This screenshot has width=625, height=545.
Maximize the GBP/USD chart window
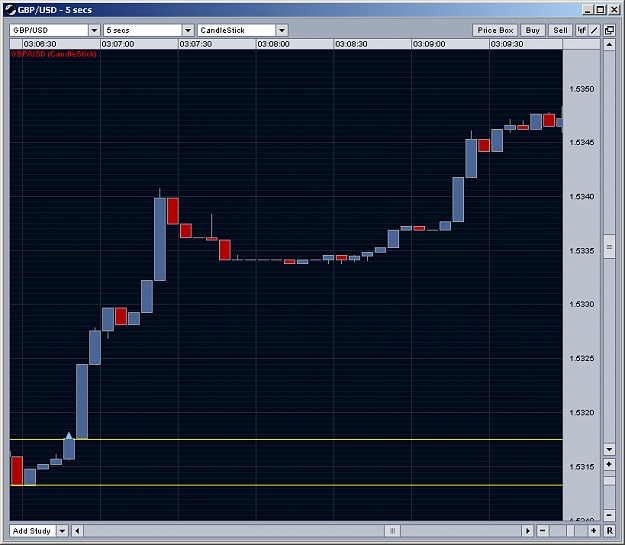[x=600, y=10]
